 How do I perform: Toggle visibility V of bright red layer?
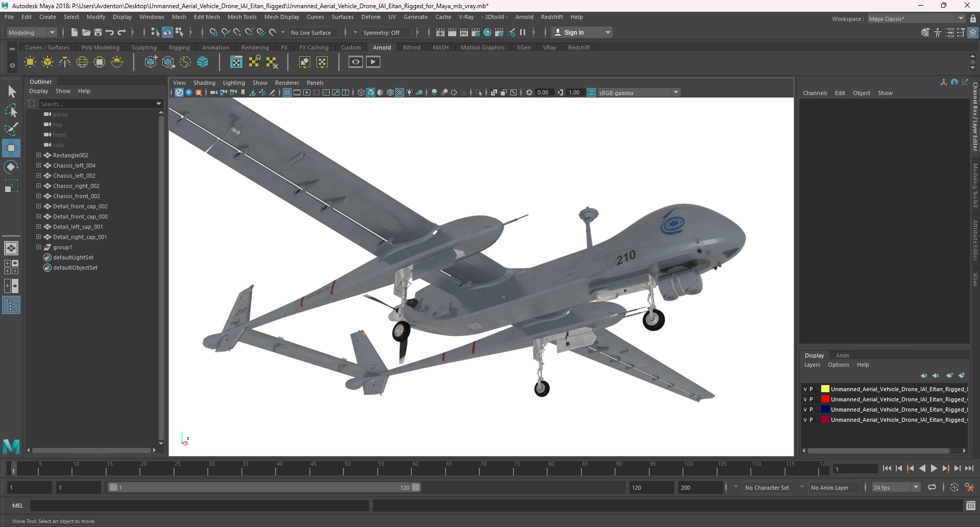tap(805, 399)
